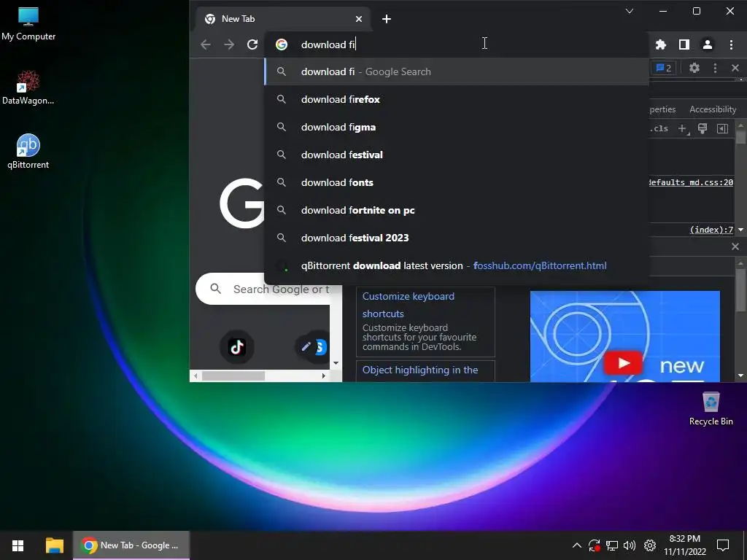The image size is (747, 560).
Task: Toggle the rendering emulation paintbrush icon
Action: (x=703, y=128)
